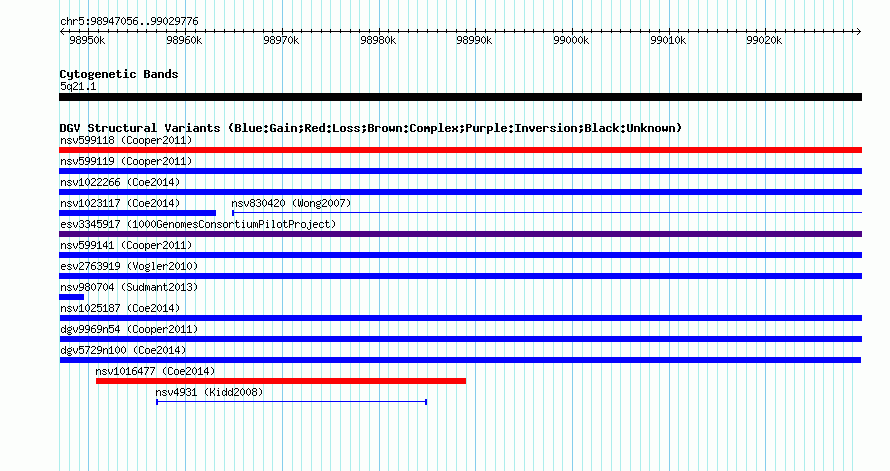Click the 98990k ruler tick label
Viewport: 890px width, 471px height.
click(474, 40)
